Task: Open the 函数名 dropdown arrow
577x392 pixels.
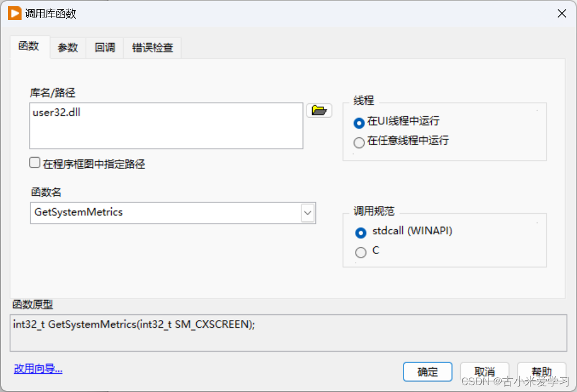Action: click(x=308, y=213)
